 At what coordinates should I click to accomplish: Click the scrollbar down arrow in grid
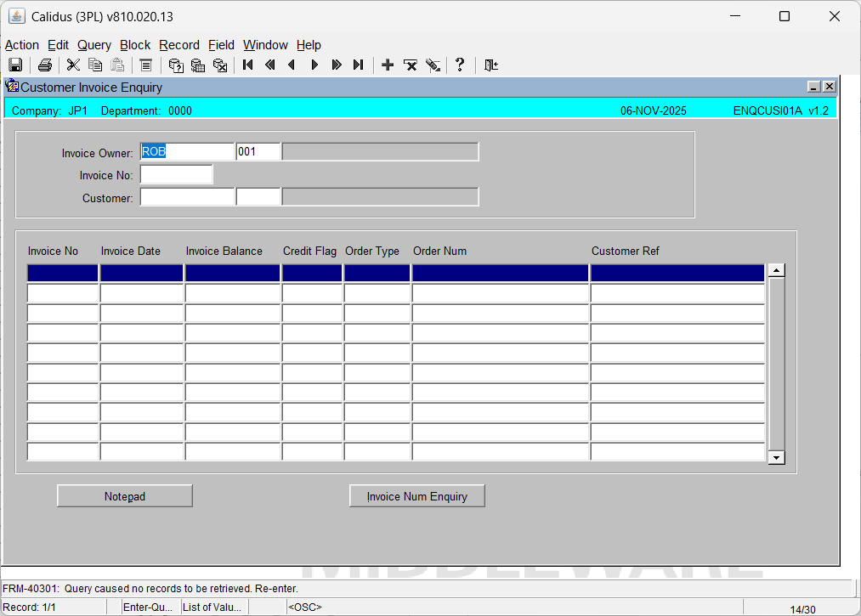point(775,458)
